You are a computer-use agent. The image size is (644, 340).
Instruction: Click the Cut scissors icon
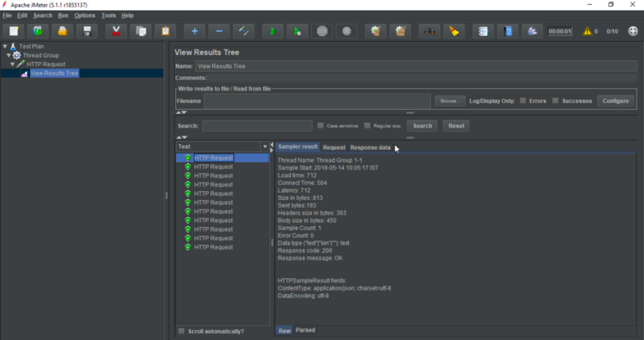(x=117, y=31)
